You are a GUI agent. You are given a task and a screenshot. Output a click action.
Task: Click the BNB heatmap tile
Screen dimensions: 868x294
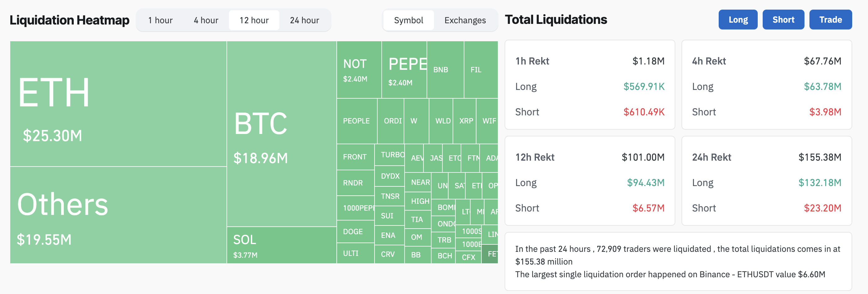point(445,70)
